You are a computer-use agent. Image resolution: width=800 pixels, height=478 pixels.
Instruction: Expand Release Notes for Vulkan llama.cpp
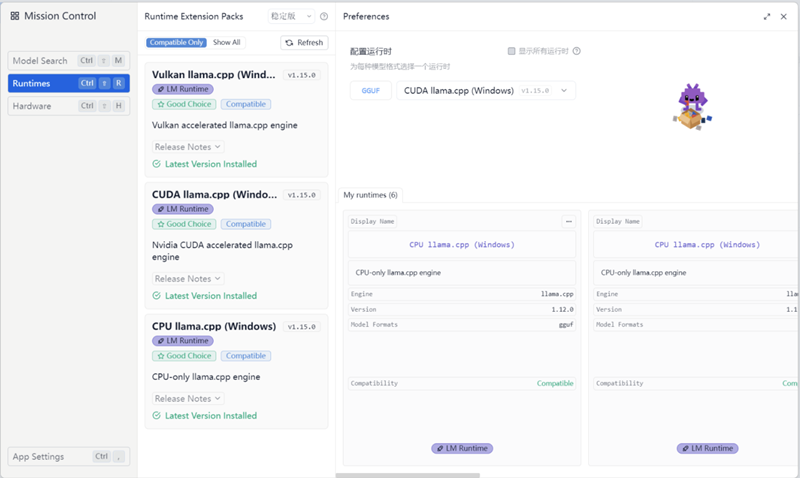click(187, 147)
